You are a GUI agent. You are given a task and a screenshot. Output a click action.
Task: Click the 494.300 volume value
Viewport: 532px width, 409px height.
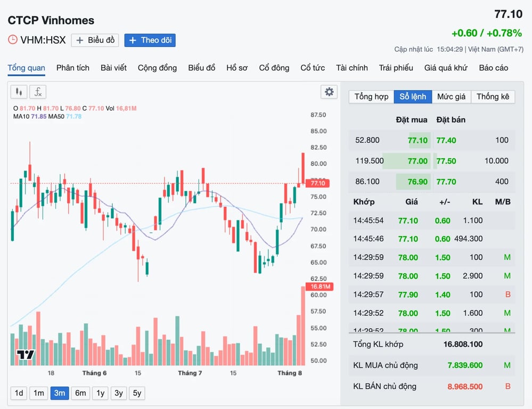point(468,239)
